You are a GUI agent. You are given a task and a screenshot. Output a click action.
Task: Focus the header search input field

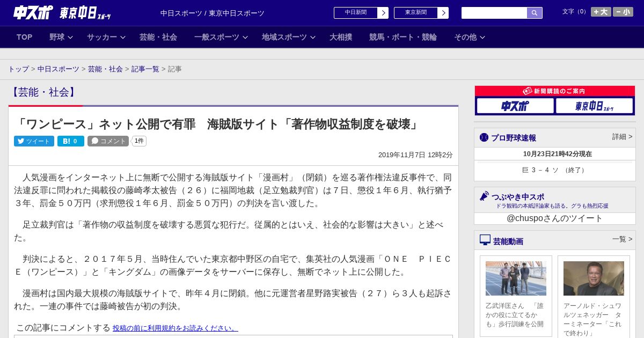494,13
